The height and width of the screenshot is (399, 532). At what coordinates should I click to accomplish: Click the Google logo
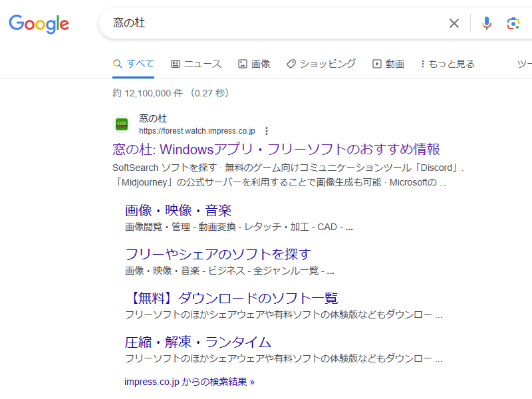pyautogui.click(x=39, y=24)
